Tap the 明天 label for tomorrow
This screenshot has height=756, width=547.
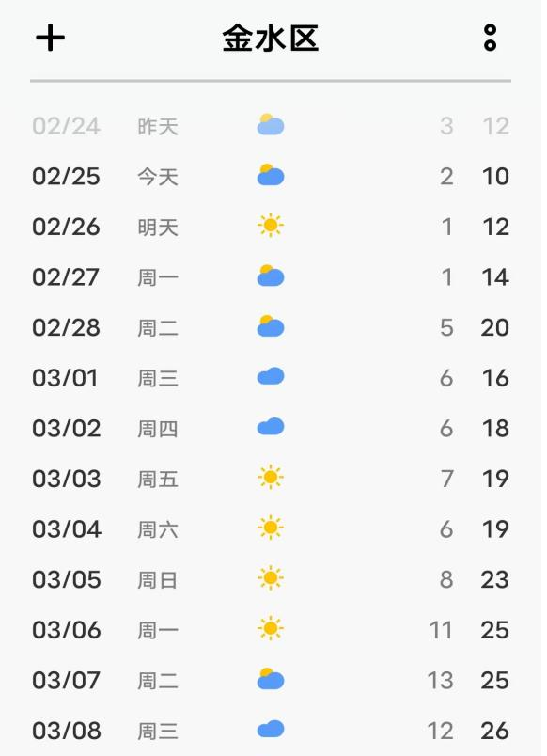click(x=158, y=228)
